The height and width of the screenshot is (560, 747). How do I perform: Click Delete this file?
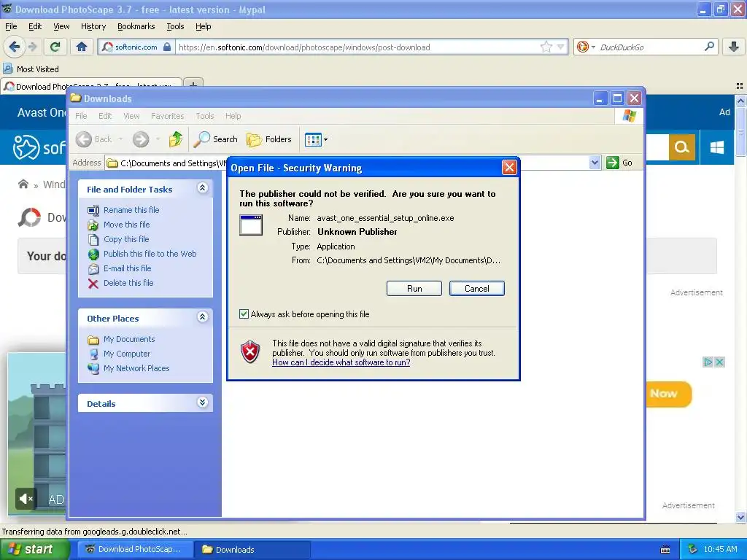128,283
